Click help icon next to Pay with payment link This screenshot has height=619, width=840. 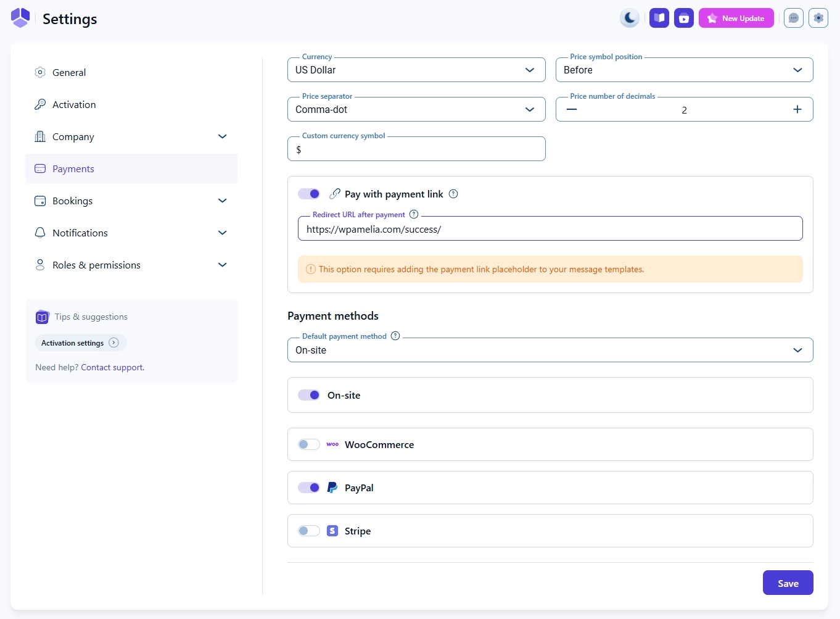coord(453,194)
